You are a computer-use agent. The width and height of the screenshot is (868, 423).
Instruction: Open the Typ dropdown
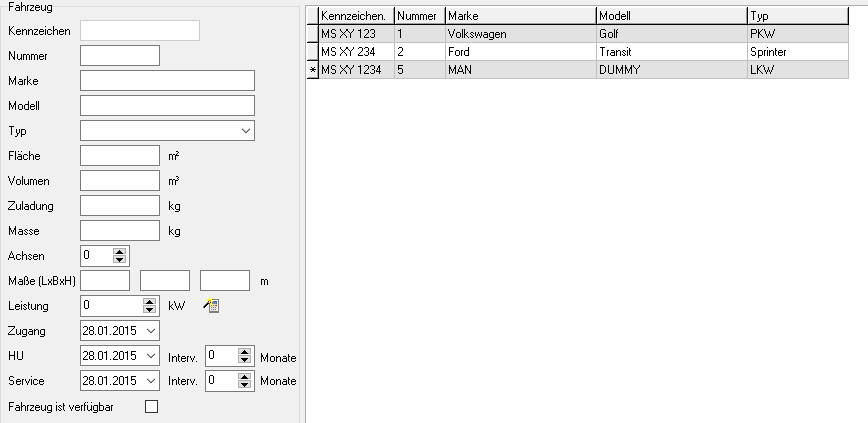click(246, 131)
